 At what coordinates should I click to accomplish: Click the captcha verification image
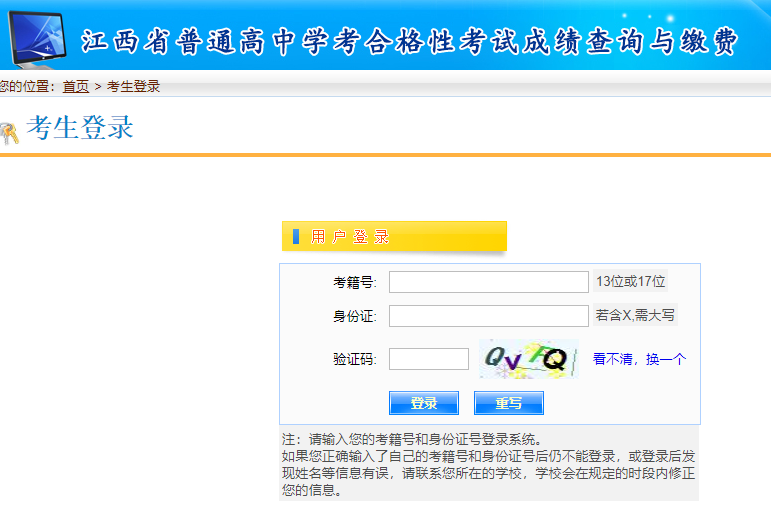tap(528, 359)
